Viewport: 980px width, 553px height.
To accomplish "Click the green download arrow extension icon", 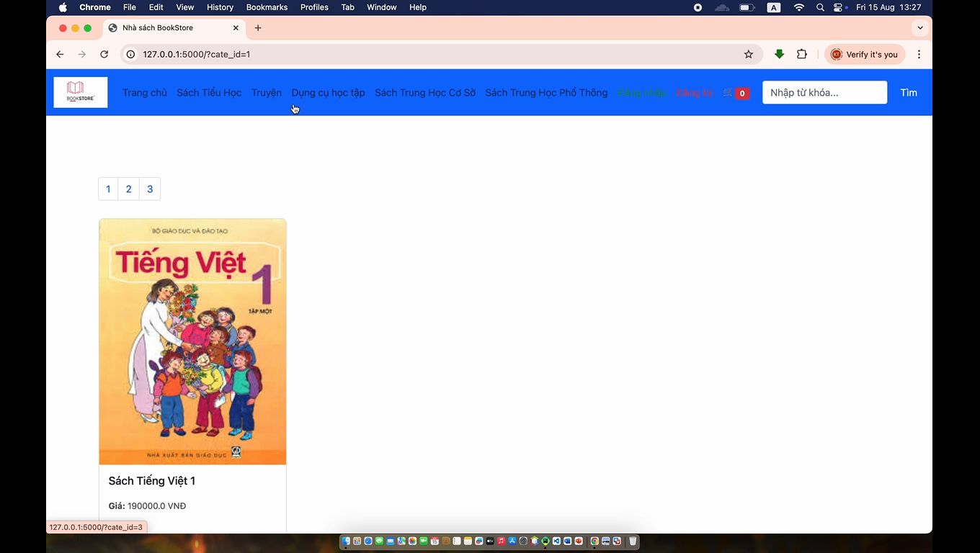I will pyautogui.click(x=779, y=54).
